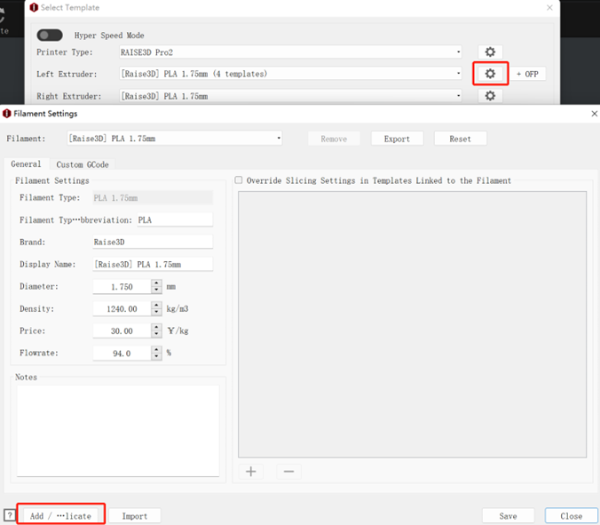Click the plus icon under template list
Viewport: 600px width, 525px height.
pyautogui.click(x=251, y=470)
